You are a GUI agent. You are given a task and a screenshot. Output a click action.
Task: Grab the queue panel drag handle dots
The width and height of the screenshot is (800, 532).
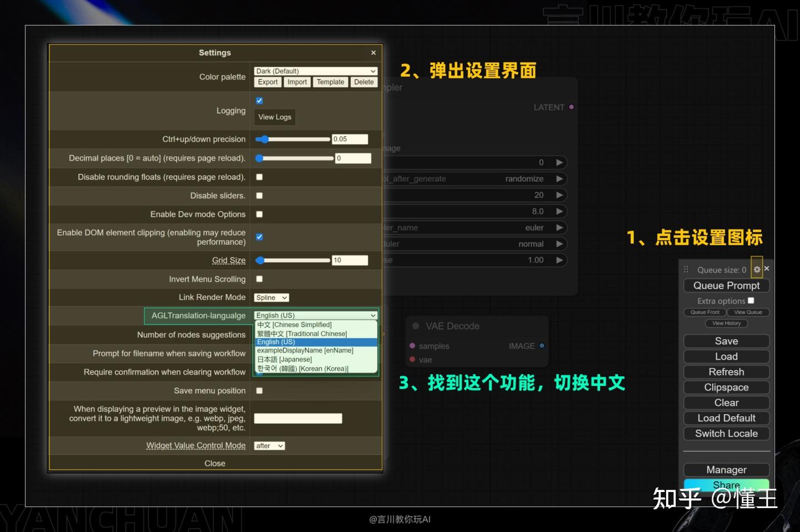686,269
